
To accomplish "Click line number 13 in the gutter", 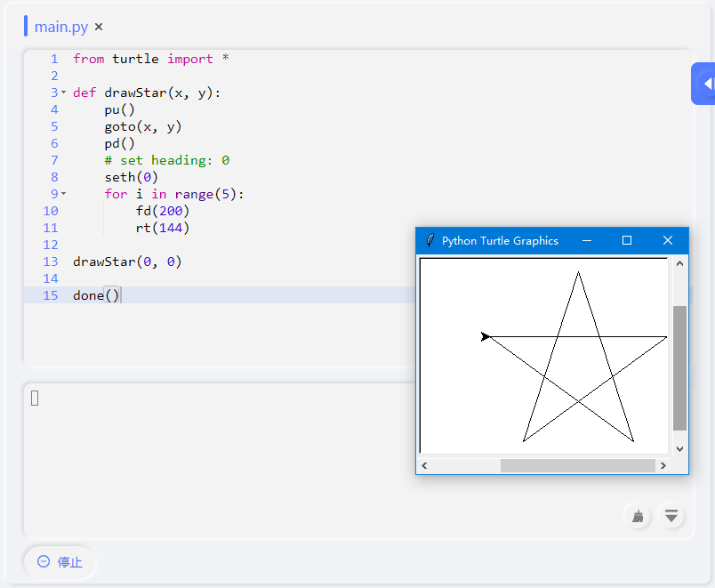I will point(51,262).
